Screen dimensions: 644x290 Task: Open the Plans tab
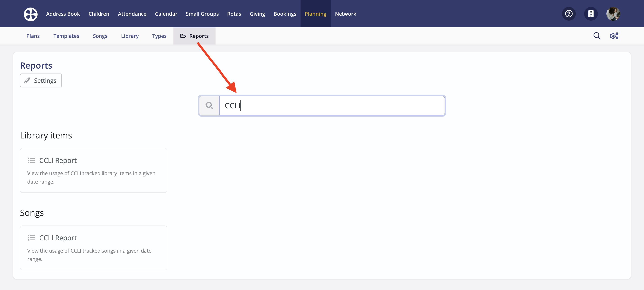(x=33, y=36)
